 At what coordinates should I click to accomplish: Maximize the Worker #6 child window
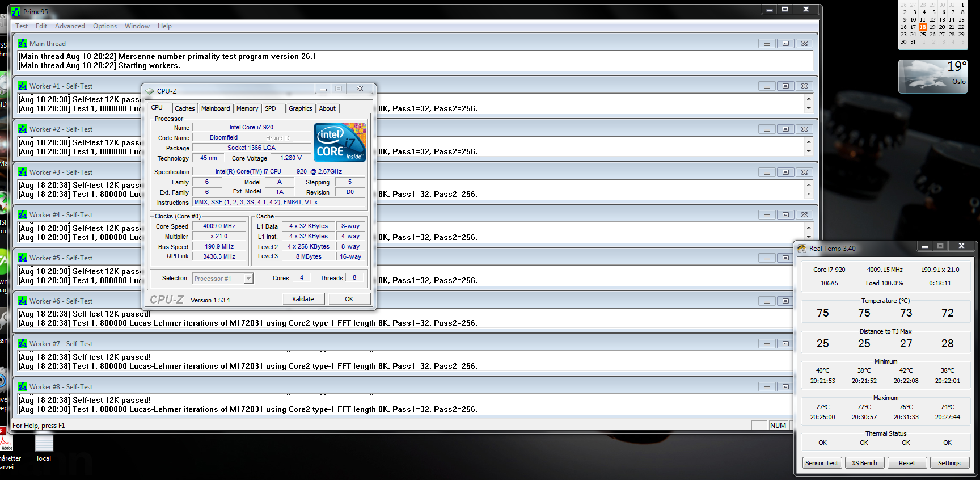pos(785,301)
